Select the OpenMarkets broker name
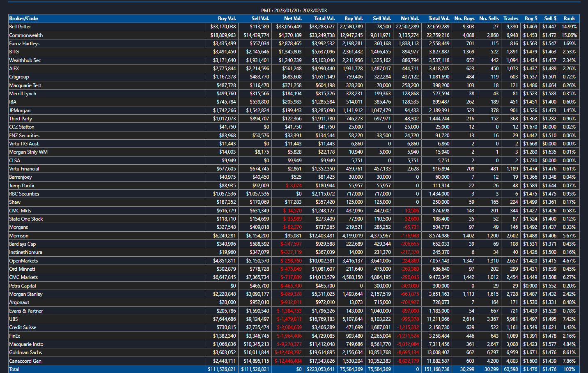The image size is (588, 373). point(23,261)
